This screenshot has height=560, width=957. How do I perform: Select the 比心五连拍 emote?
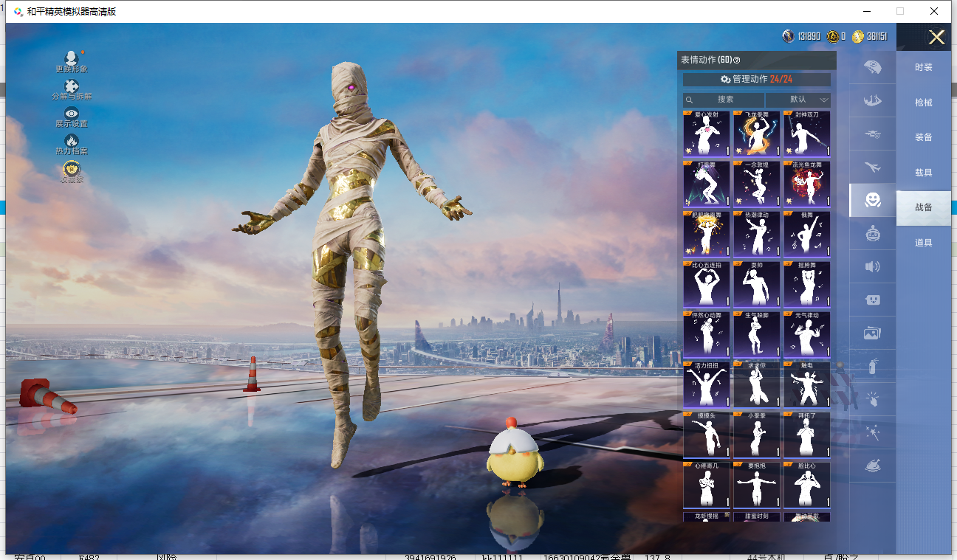pyautogui.click(x=707, y=284)
